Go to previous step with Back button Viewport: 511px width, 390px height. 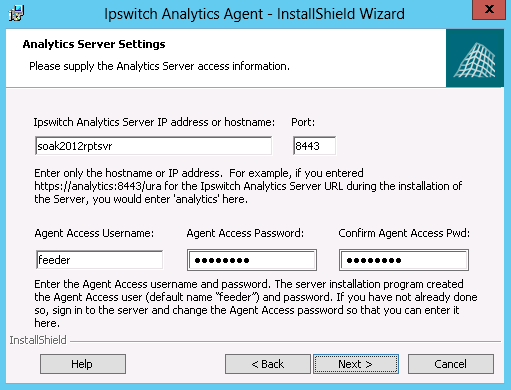click(x=268, y=364)
